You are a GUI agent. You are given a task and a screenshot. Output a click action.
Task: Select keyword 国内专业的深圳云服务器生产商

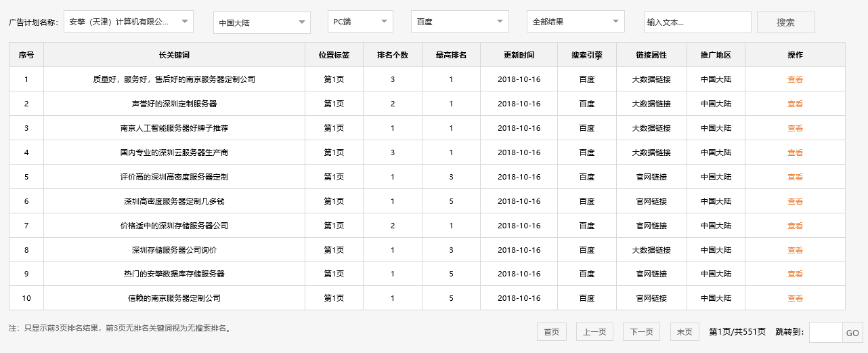[x=174, y=152]
